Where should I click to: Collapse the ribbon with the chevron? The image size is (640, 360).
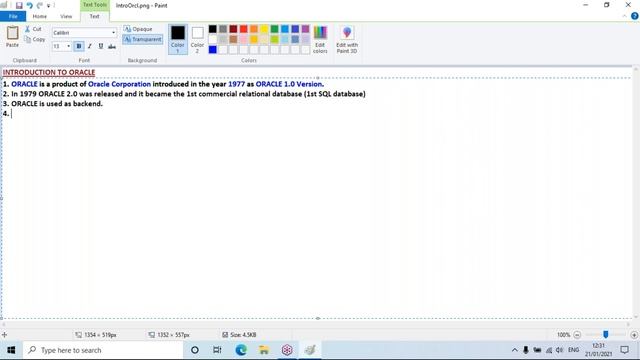coord(624,16)
